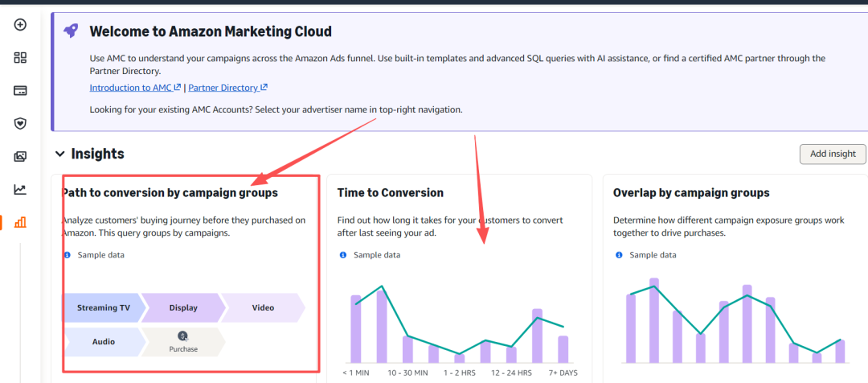This screenshot has width=868, height=383.
Task: Click the plus create icon in sidebar
Action: (x=20, y=25)
